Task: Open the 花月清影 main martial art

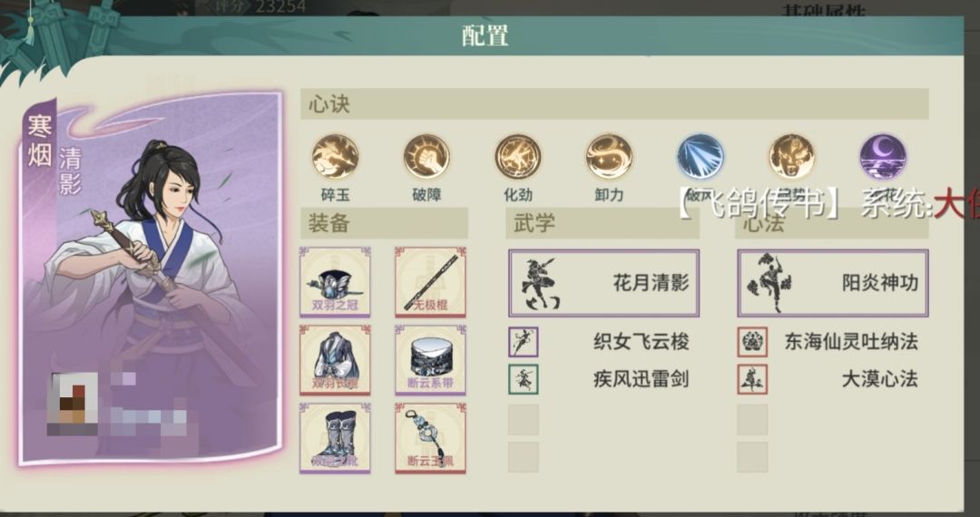Action: click(603, 283)
